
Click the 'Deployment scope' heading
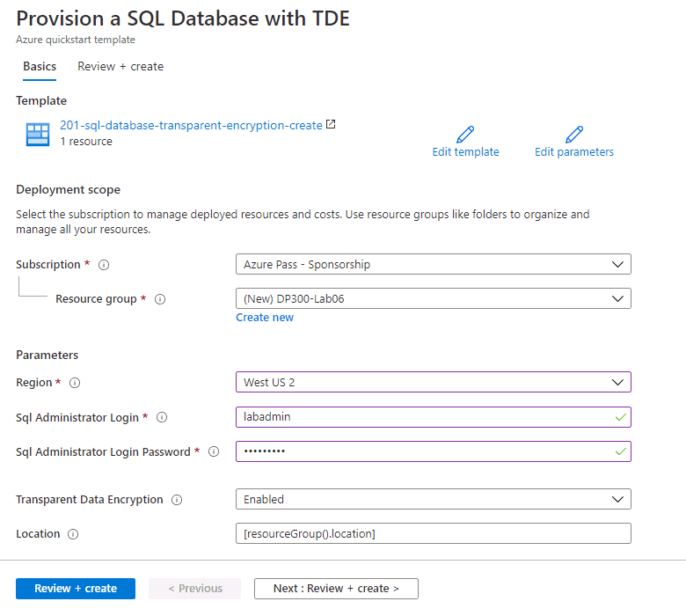click(69, 189)
